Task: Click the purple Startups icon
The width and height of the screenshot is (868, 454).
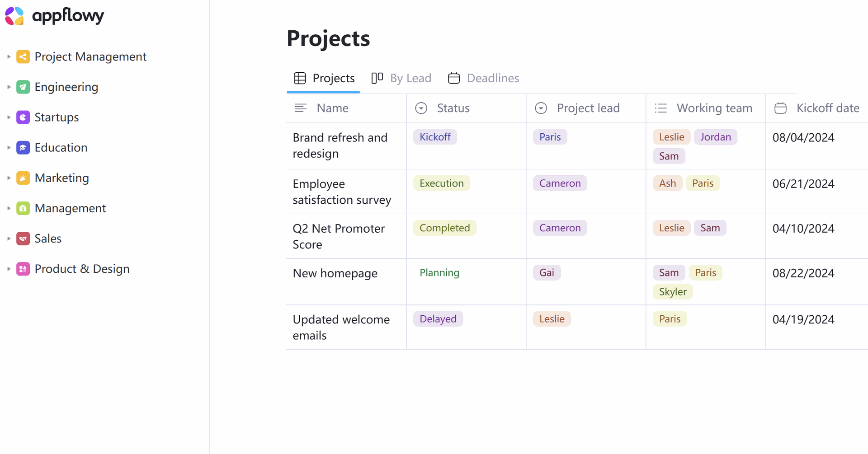Action: point(23,117)
